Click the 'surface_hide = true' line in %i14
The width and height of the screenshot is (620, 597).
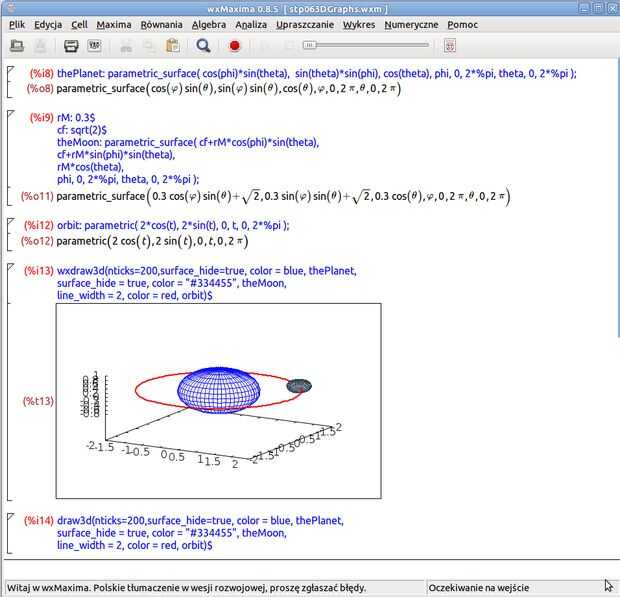coord(172,533)
